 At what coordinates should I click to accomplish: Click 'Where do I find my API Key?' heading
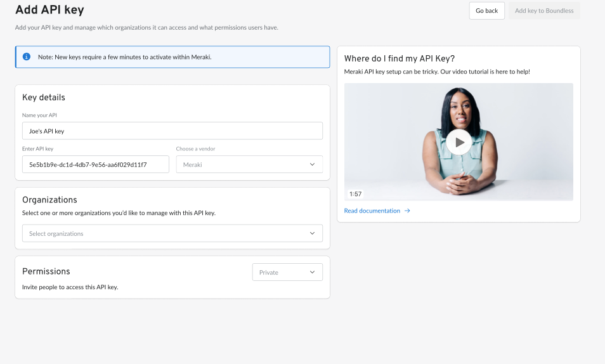click(400, 59)
